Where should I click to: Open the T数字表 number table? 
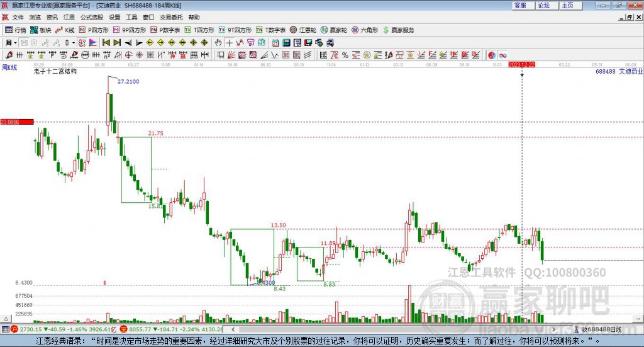270,30
